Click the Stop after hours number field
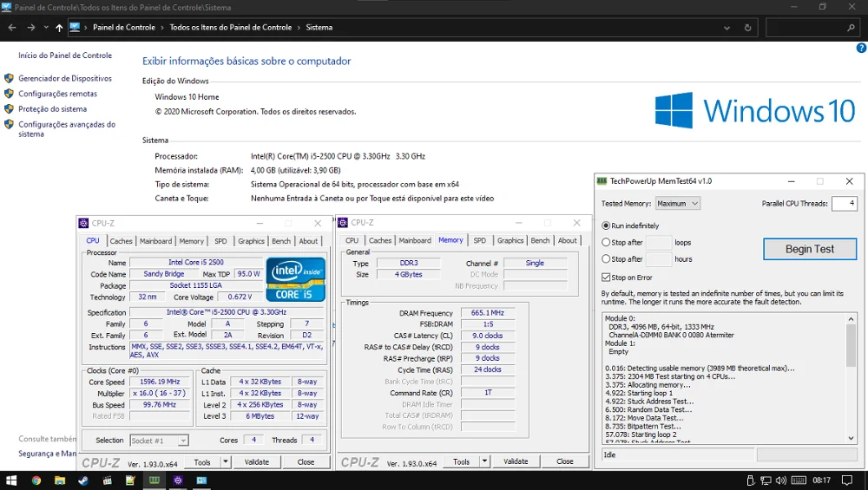 pos(659,258)
